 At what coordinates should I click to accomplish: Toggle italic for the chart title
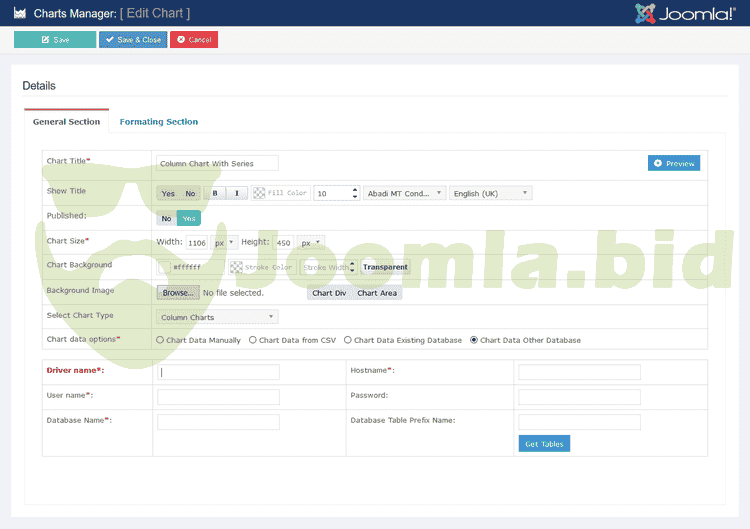coord(236,193)
